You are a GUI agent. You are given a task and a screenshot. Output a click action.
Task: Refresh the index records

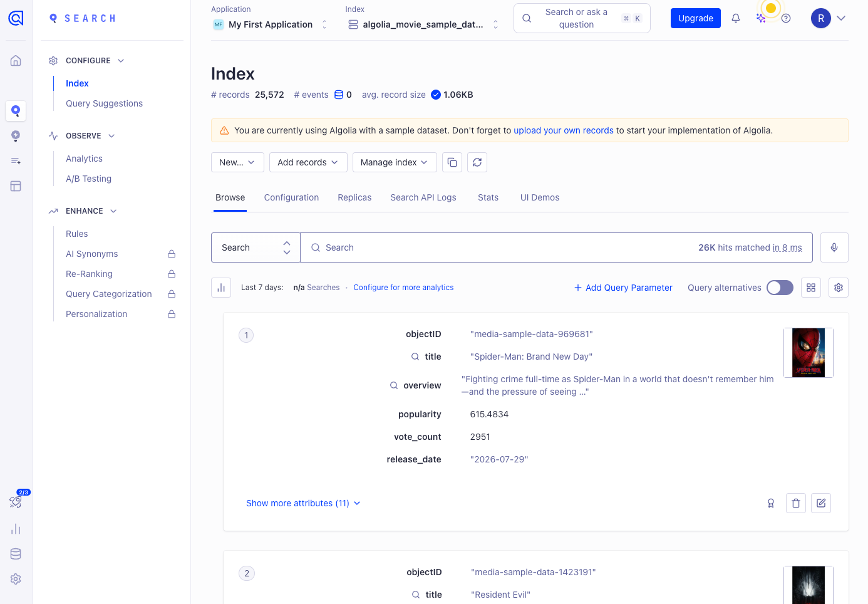pyautogui.click(x=477, y=162)
